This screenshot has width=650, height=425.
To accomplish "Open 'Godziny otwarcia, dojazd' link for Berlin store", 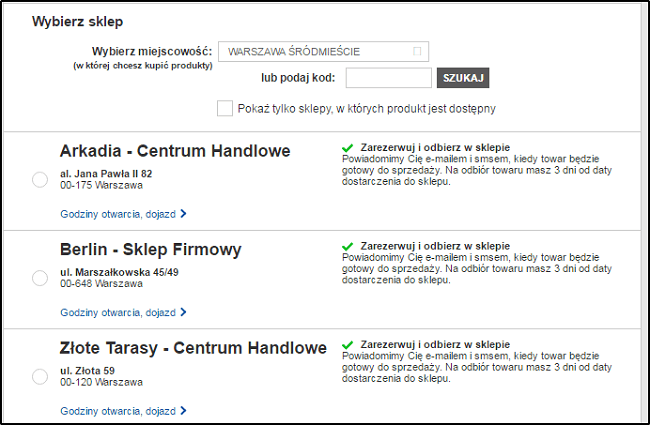I will pyautogui.click(x=118, y=311).
